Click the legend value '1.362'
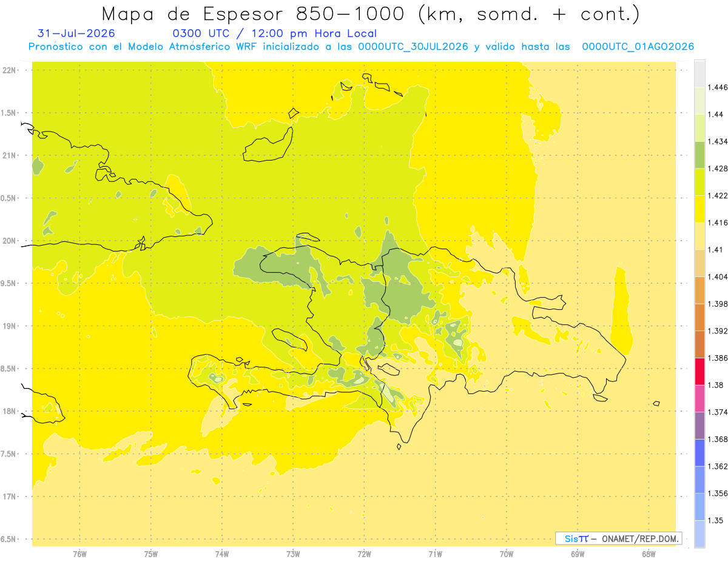 point(718,466)
